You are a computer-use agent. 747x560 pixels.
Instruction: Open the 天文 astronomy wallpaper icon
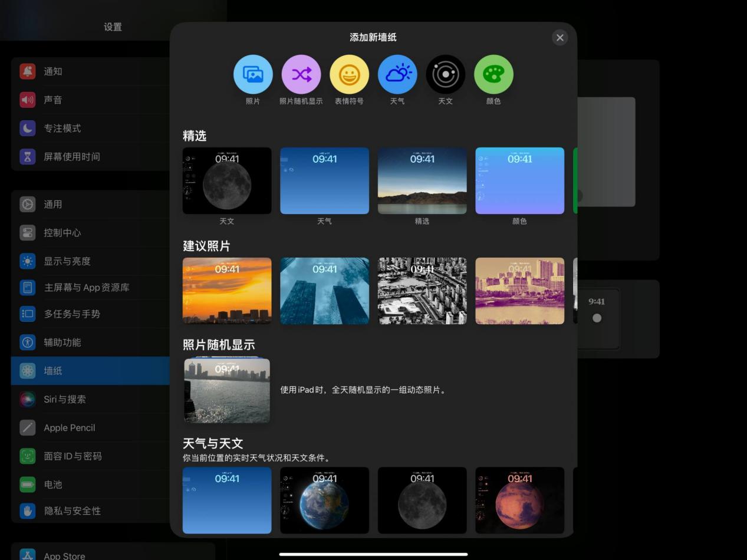point(445,74)
